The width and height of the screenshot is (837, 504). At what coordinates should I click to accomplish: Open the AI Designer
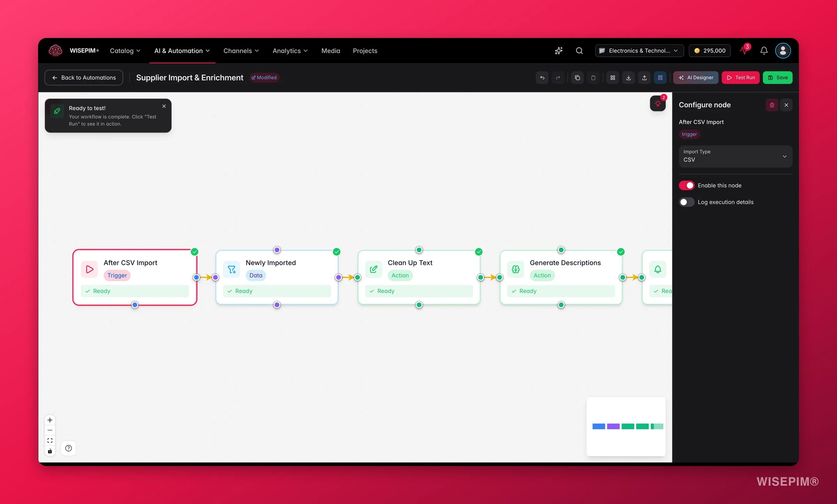[x=696, y=77]
